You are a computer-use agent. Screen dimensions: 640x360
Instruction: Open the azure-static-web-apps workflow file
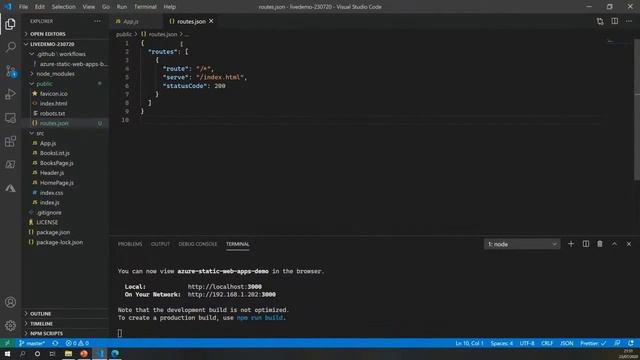click(x=65, y=64)
